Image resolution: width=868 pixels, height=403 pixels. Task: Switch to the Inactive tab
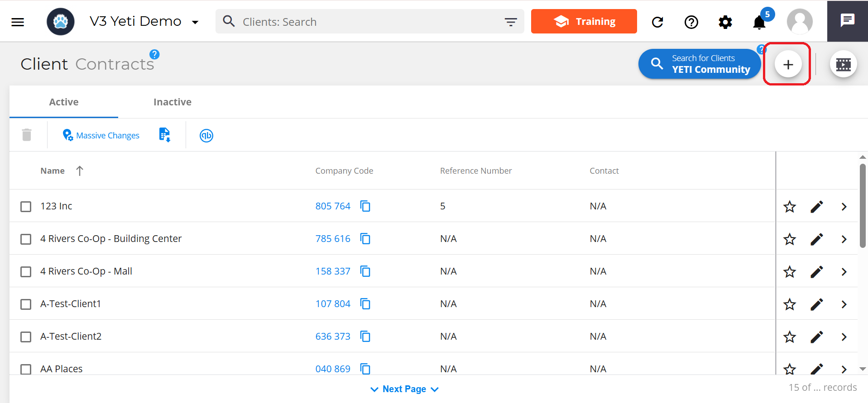(172, 102)
